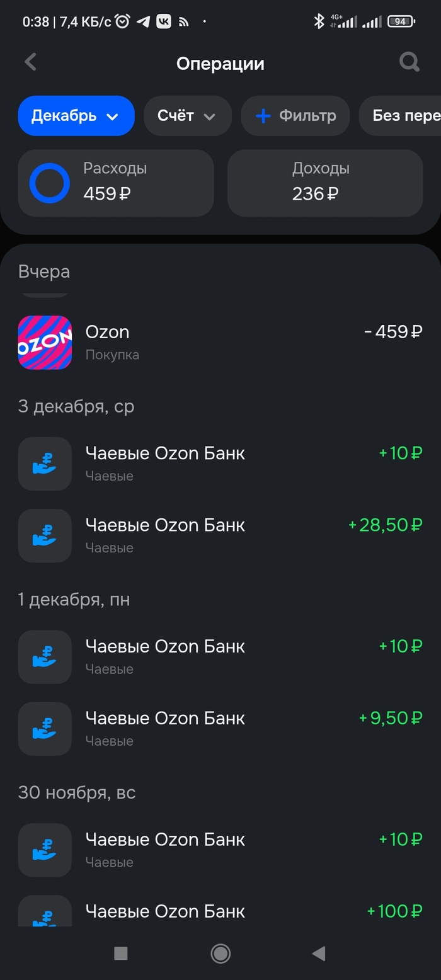Tap the Операции screen title
The height and width of the screenshot is (980, 441).
tap(220, 64)
